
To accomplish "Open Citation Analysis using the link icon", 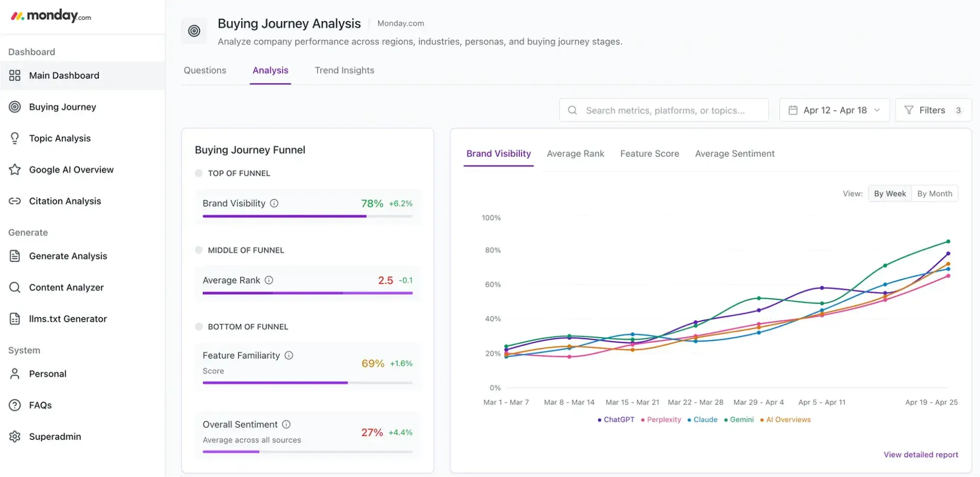I will point(14,201).
